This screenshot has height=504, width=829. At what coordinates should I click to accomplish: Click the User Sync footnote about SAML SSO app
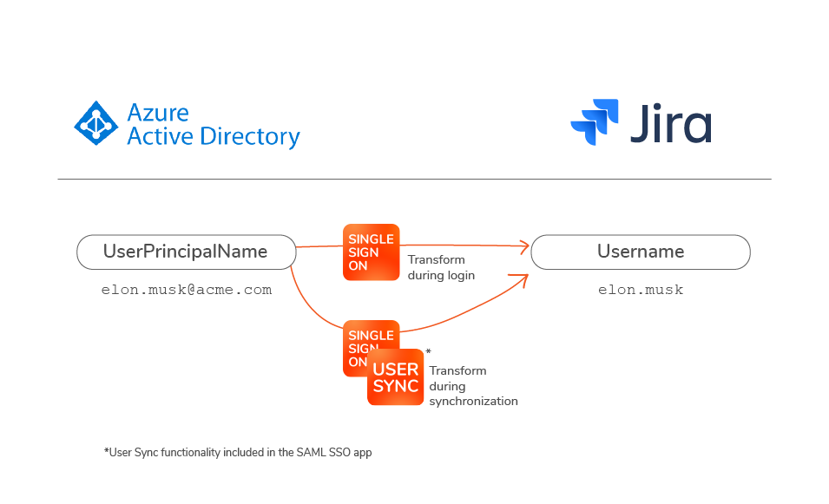pyautogui.click(x=238, y=452)
